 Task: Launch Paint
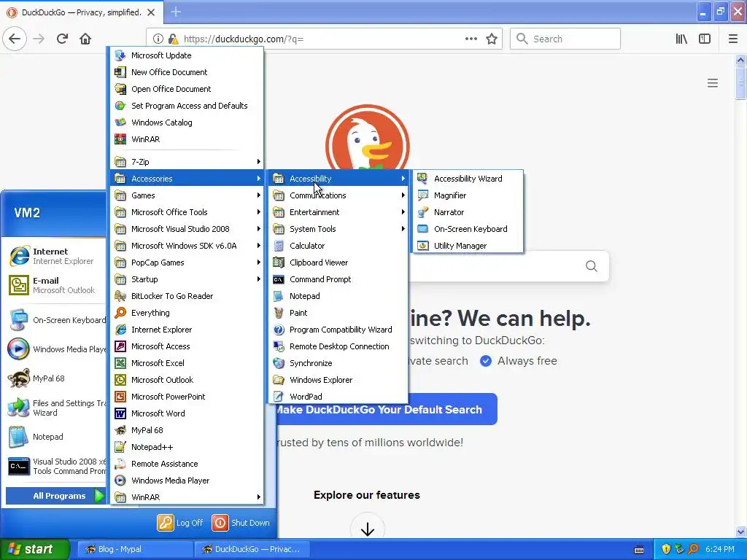[338, 313]
